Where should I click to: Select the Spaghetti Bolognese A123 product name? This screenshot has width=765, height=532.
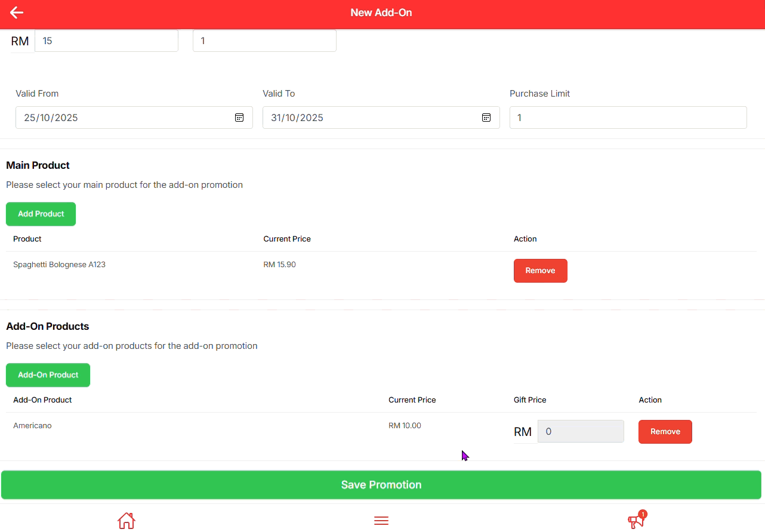(x=59, y=265)
